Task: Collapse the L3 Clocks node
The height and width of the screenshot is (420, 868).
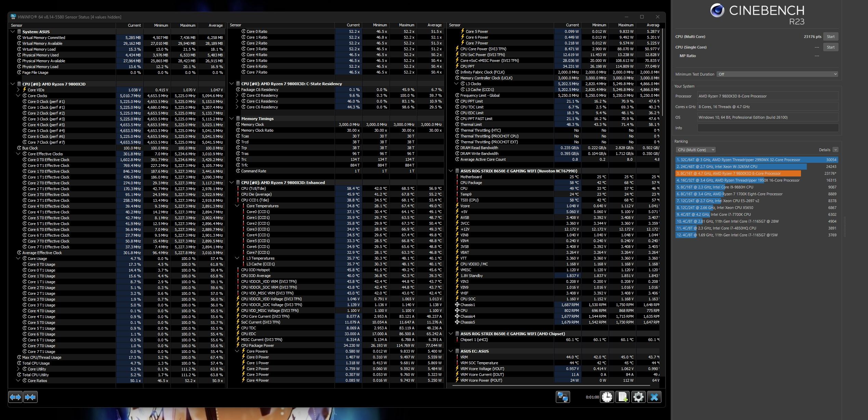Action: click(x=456, y=84)
